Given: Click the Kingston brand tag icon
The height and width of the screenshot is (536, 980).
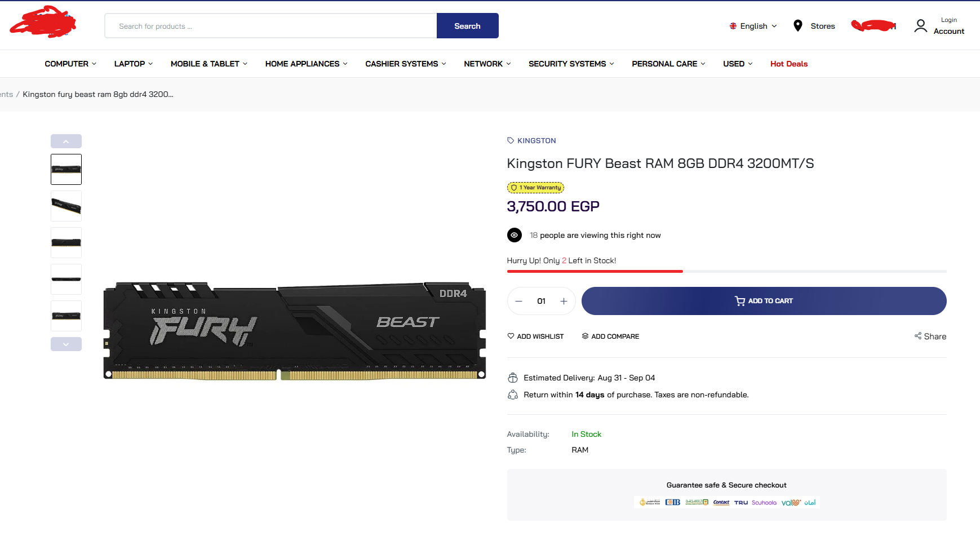Looking at the screenshot, I should [x=511, y=140].
